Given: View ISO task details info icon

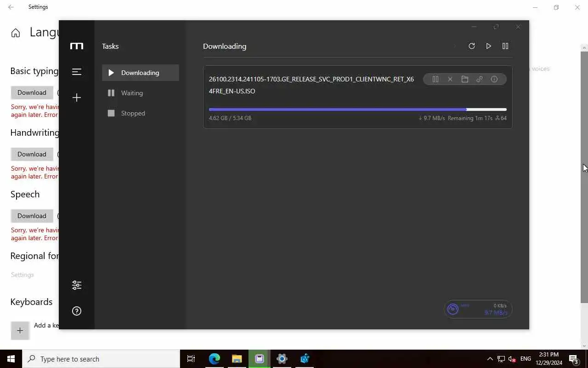Looking at the screenshot, I should [494, 79].
